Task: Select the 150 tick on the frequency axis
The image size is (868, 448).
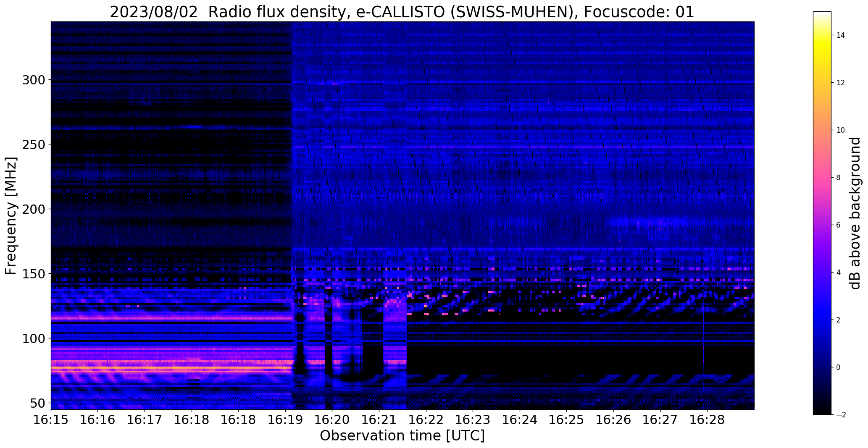Action: [33, 274]
